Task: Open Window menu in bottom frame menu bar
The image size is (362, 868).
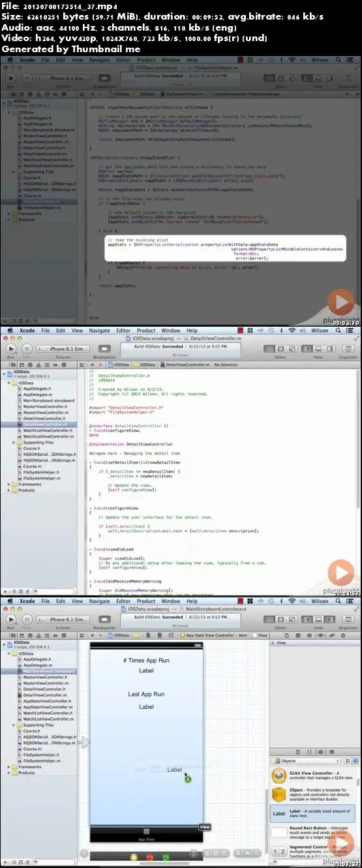Action: coord(172,601)
